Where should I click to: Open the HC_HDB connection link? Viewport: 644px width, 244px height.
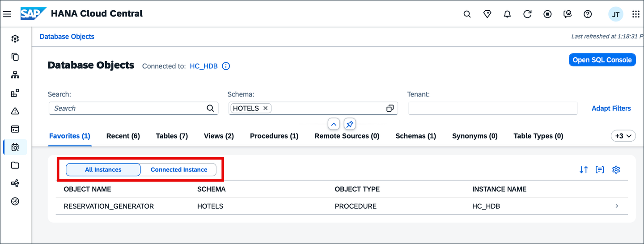click(204, 66)
